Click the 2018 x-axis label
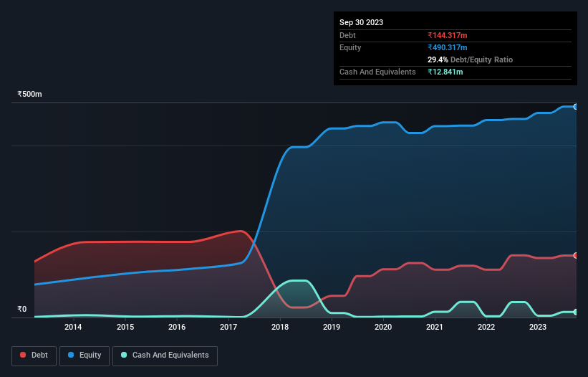Viewport: 588px width, 377px height. pos(280,327)
